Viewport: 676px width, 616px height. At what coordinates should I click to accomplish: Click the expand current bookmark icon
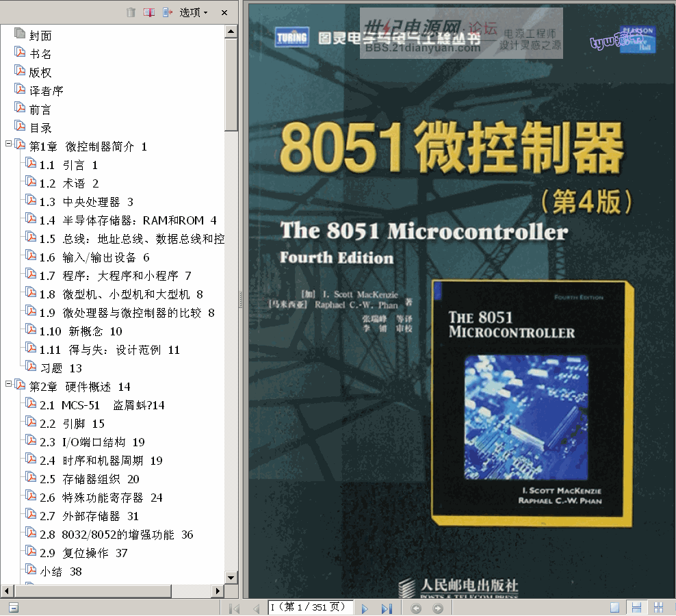click(x=167, y=12)
